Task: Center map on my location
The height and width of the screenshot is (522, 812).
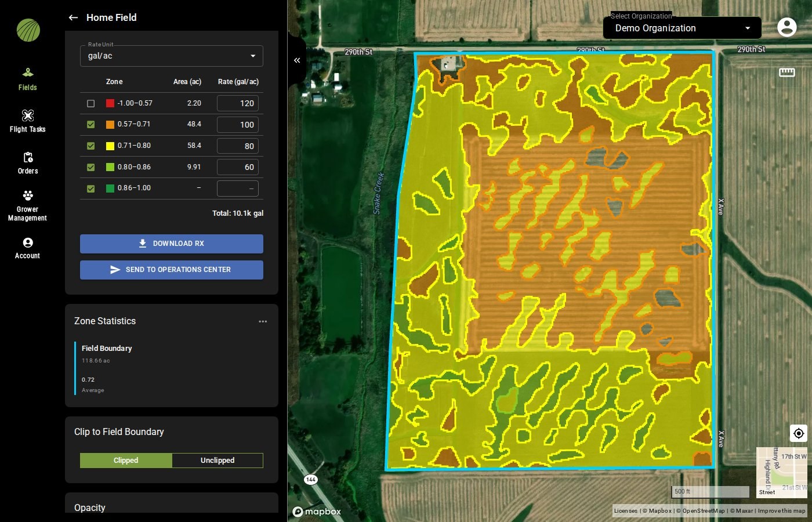Action: (799, 433)
